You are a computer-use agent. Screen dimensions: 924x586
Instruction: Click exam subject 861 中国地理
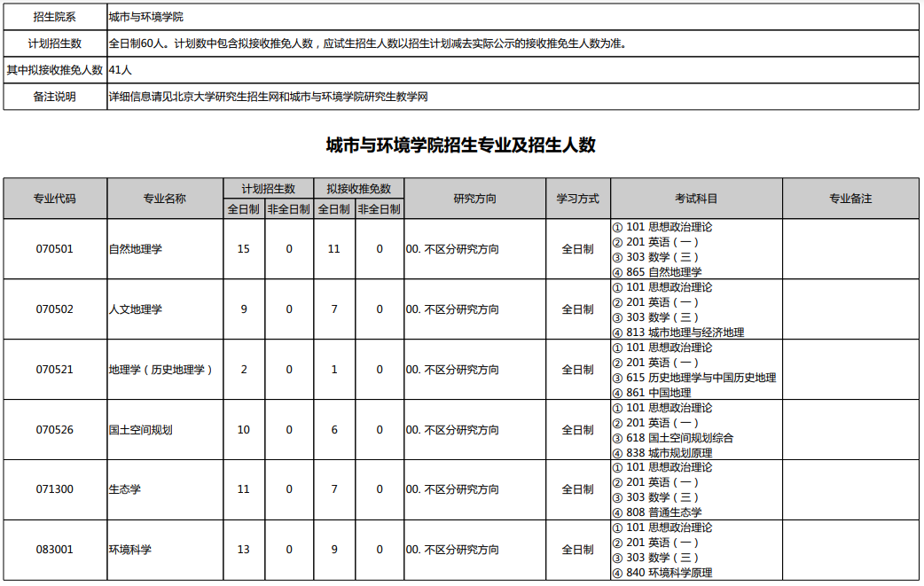click(652, 393)
